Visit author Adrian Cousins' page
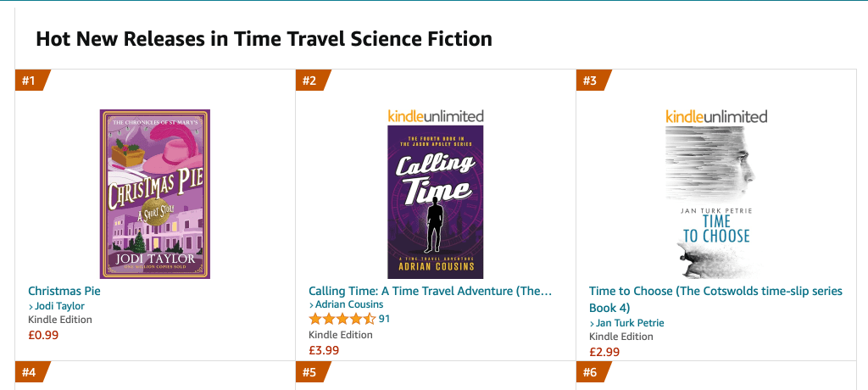 pos(348,304)
